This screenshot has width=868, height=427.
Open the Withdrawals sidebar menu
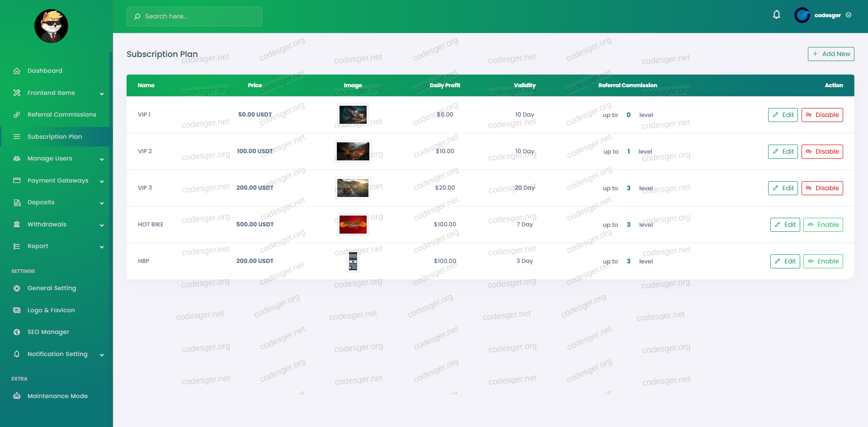click(47, 225)
